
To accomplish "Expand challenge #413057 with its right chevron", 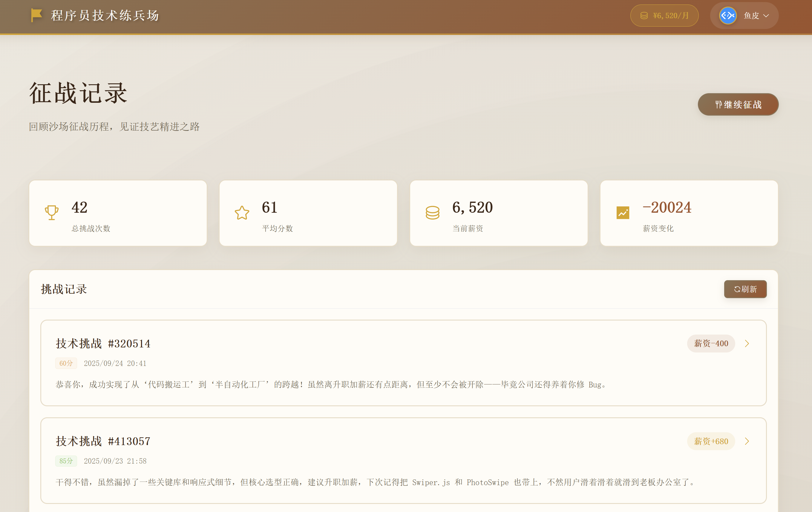I will coord(747,441).
